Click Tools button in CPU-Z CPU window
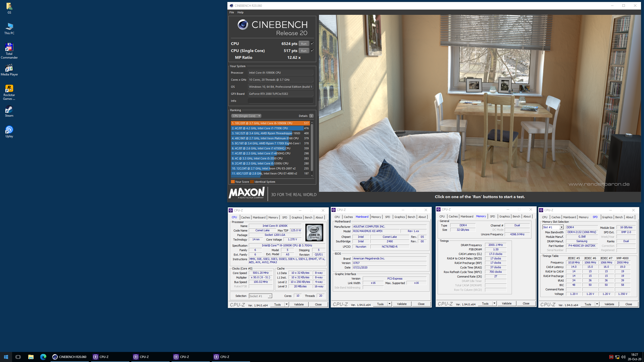Screen dimensions: 644x362 tap(277, 304)
